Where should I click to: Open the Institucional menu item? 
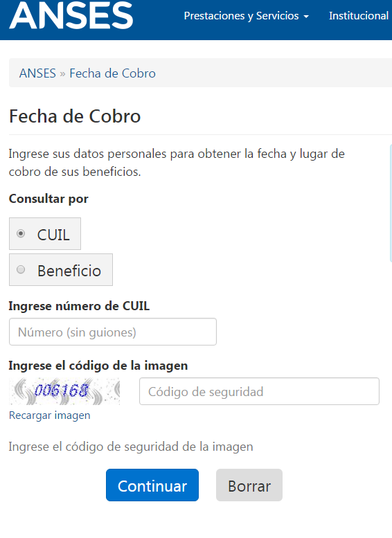tap(358, 16)
